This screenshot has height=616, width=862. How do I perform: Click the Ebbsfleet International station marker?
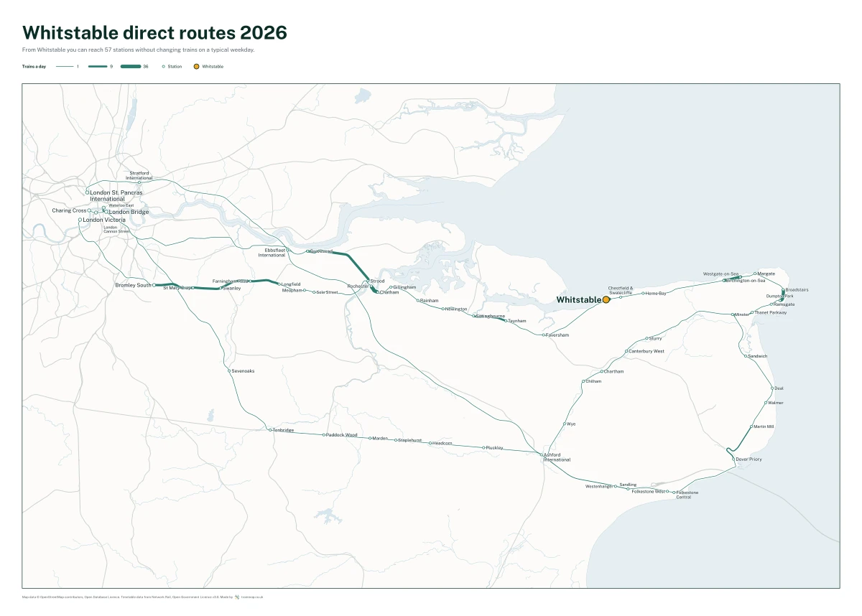[287, 251]
